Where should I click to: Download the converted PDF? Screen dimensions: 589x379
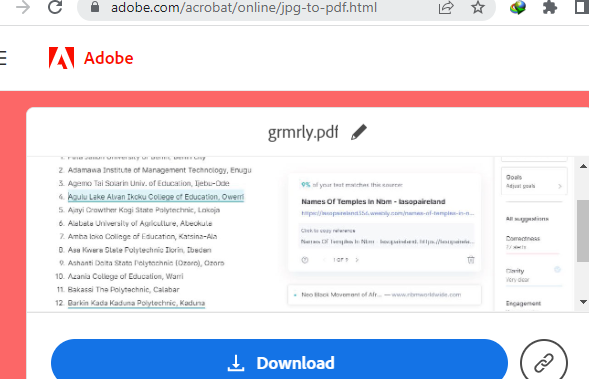click(x=279, y=362)
